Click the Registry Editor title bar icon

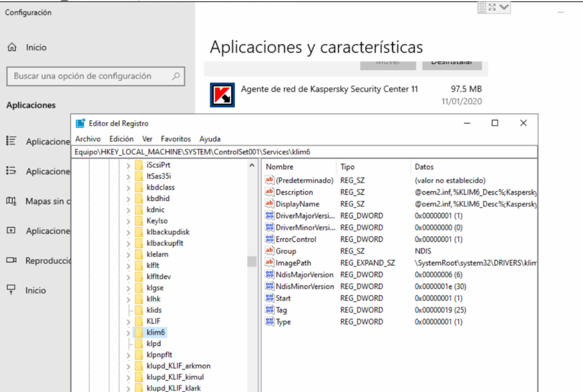point(80,124)
